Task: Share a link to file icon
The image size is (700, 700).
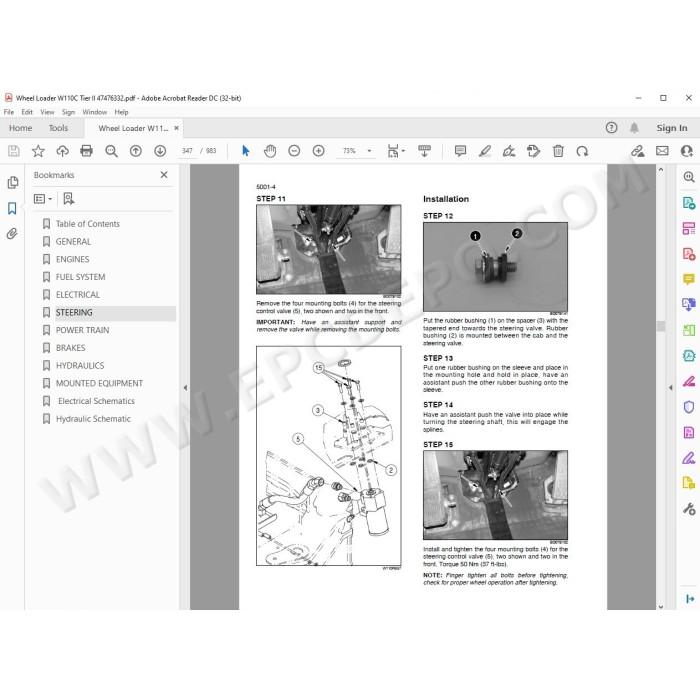Action: coord(638,151)
